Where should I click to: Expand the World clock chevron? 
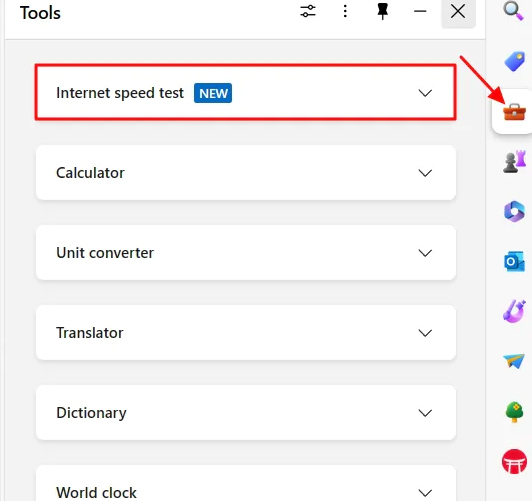click(x=425, y=493)
